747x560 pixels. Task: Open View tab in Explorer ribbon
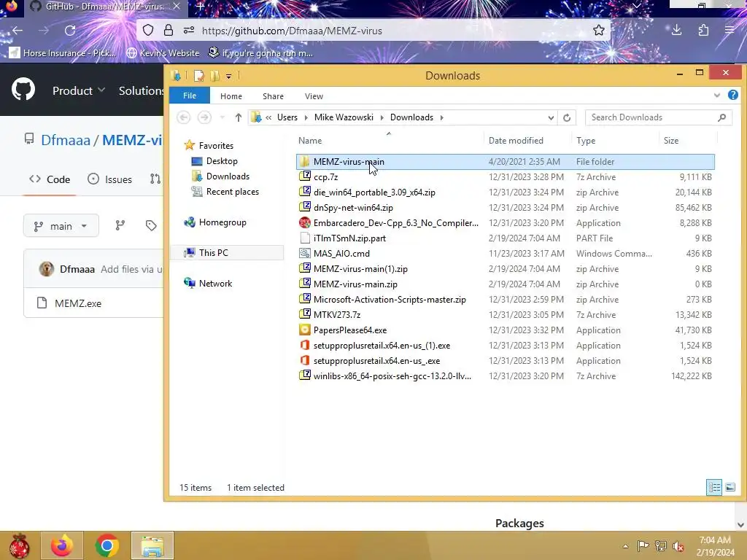tap(314, 96)
